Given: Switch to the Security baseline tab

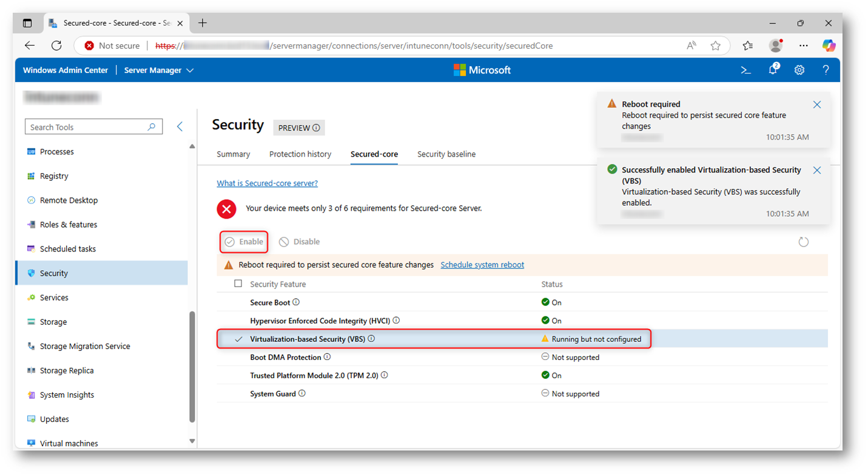Looking at the screenshot, I should pyautogui.click(x=446, y=154).
